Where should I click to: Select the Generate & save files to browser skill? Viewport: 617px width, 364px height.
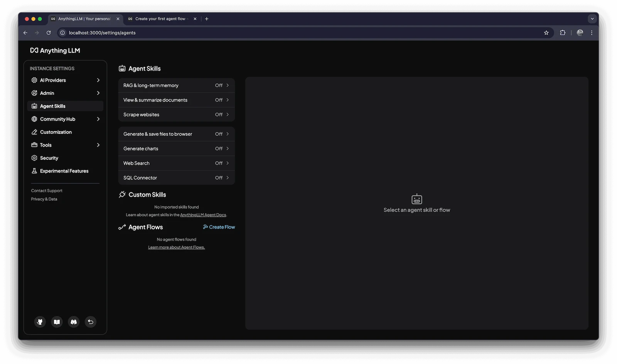click(x=177, y=134)
